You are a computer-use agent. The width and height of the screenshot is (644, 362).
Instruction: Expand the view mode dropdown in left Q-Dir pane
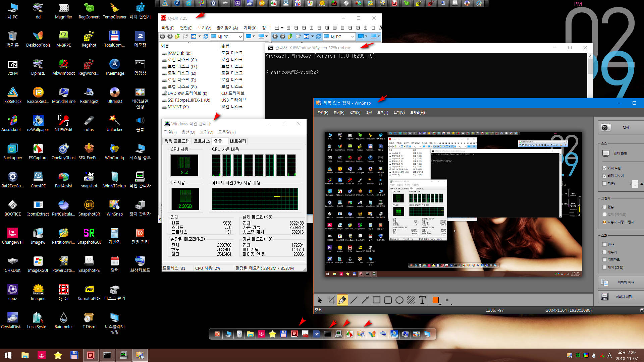point(200,36)
